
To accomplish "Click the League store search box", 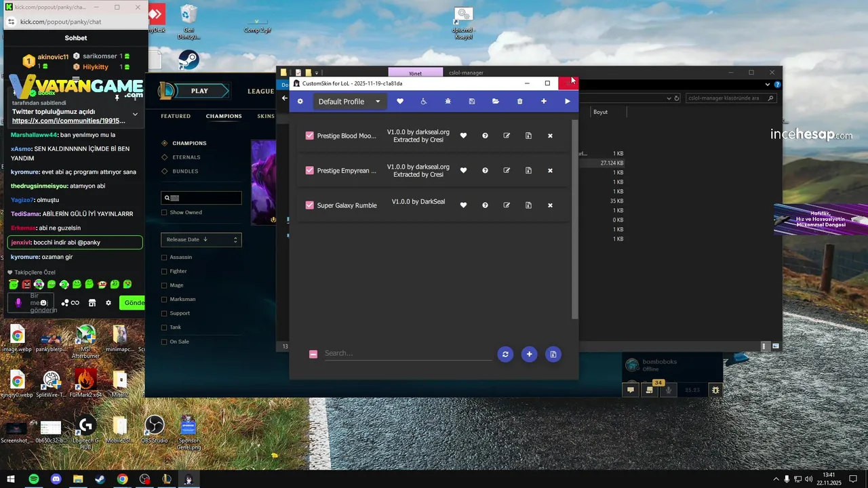I will 201,198.
